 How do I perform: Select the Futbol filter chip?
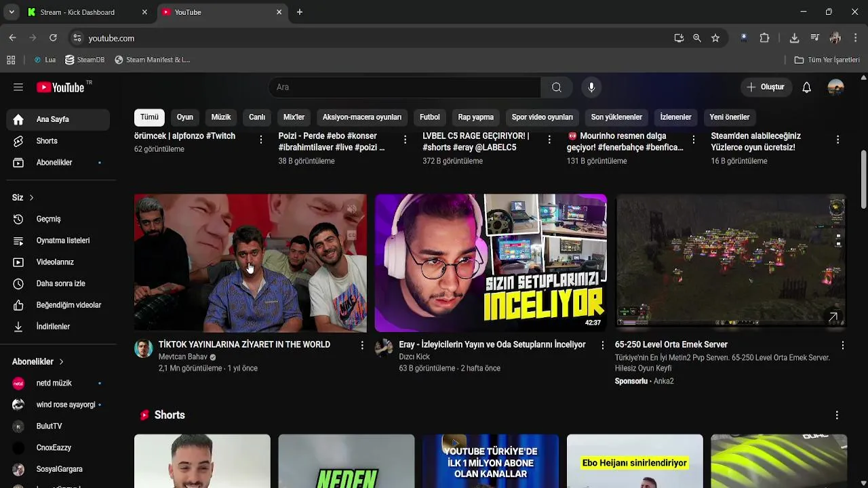430,117
